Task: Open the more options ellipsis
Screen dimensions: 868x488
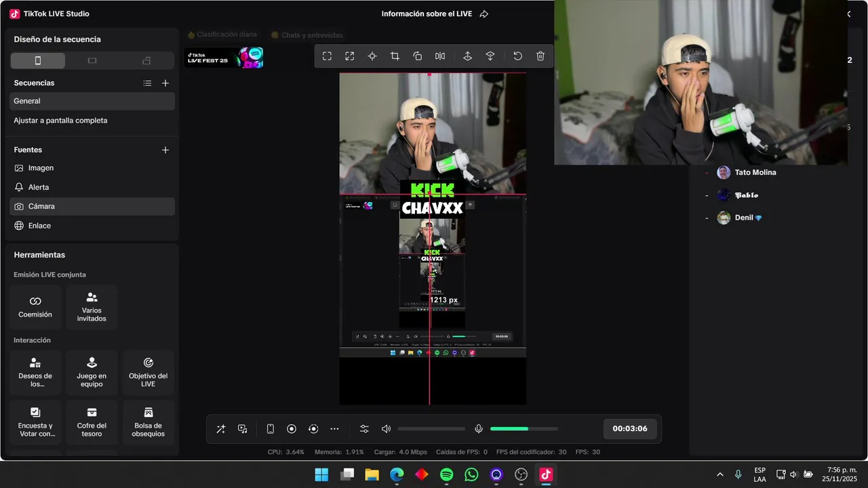Action: tap(335, 429)
